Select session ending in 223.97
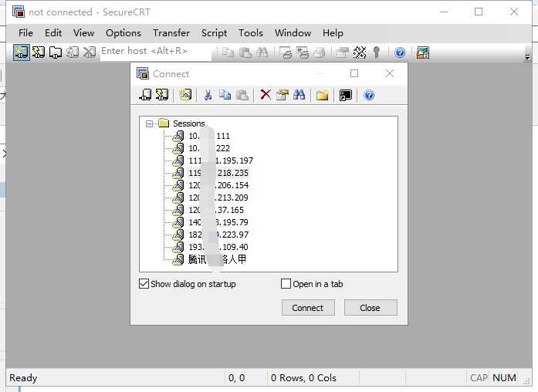 (x=218, y=235)
